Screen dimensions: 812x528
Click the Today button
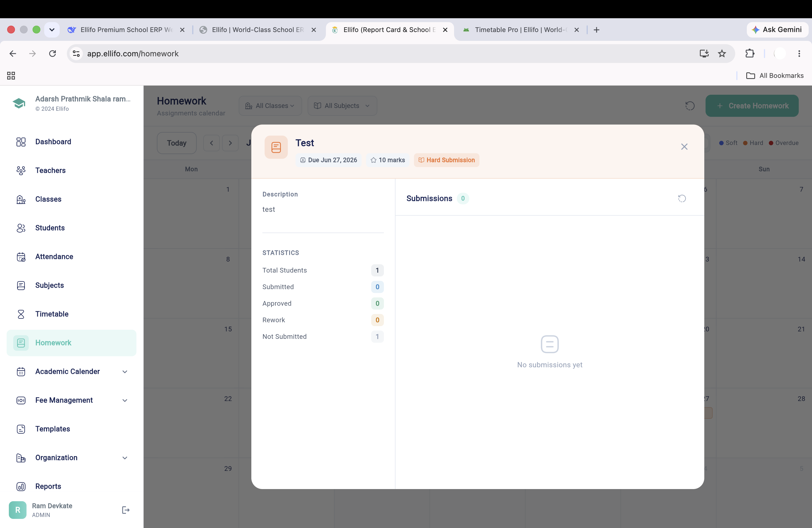176,143
